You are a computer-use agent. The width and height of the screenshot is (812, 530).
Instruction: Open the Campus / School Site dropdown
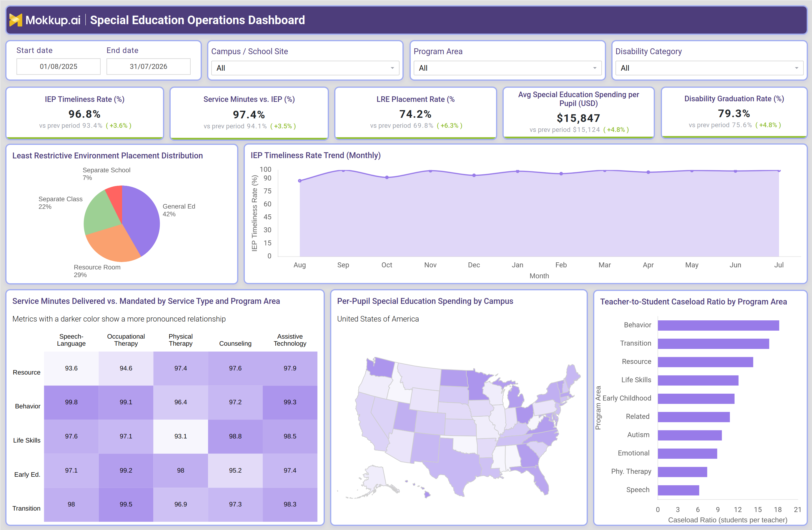(x=305, y=68)
